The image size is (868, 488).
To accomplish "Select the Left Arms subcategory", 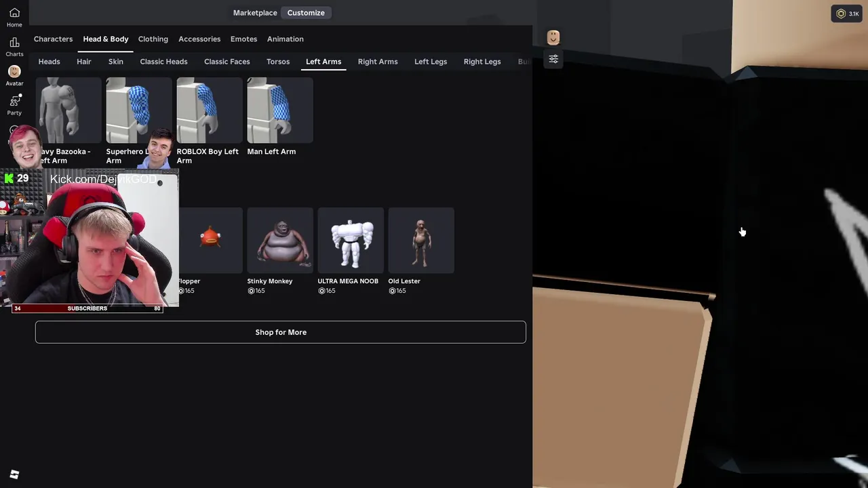I will [x=323, y=62].
